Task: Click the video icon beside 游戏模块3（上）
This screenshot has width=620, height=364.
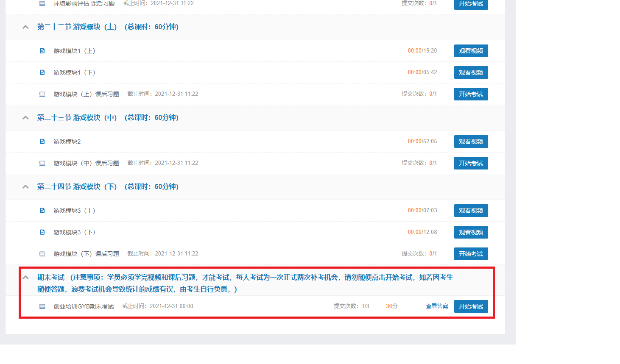Action: point(42,211)
